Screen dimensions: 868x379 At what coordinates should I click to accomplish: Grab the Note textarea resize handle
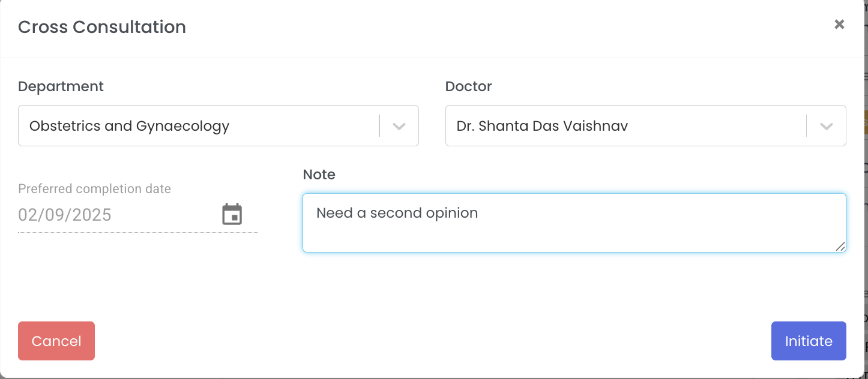pos(840,246)
